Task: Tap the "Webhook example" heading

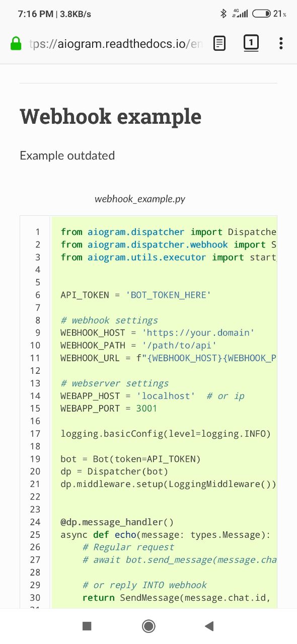Action: click(x=111, y=117)
